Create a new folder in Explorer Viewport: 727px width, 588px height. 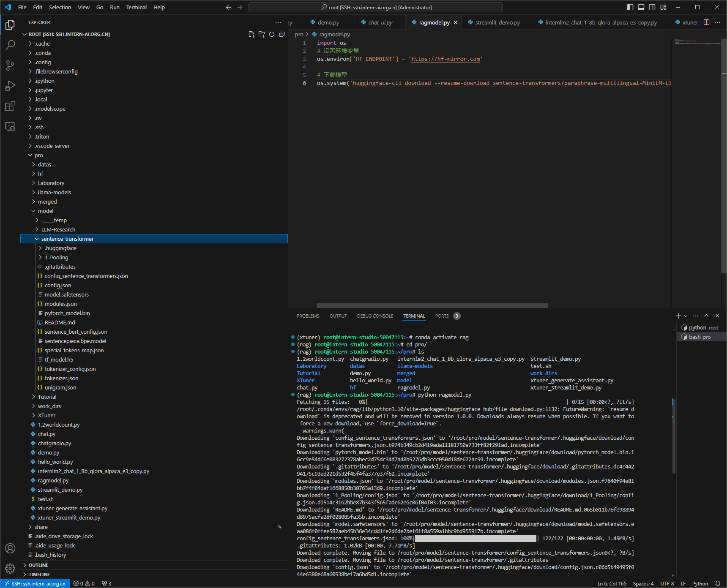[262, 34]
